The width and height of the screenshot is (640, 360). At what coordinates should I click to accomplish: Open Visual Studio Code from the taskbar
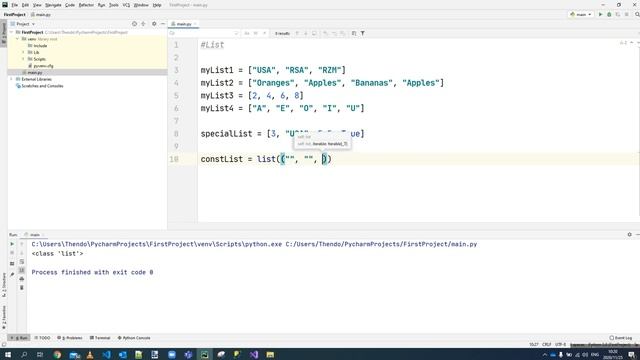pyautogui.click(x=107, y=354)
